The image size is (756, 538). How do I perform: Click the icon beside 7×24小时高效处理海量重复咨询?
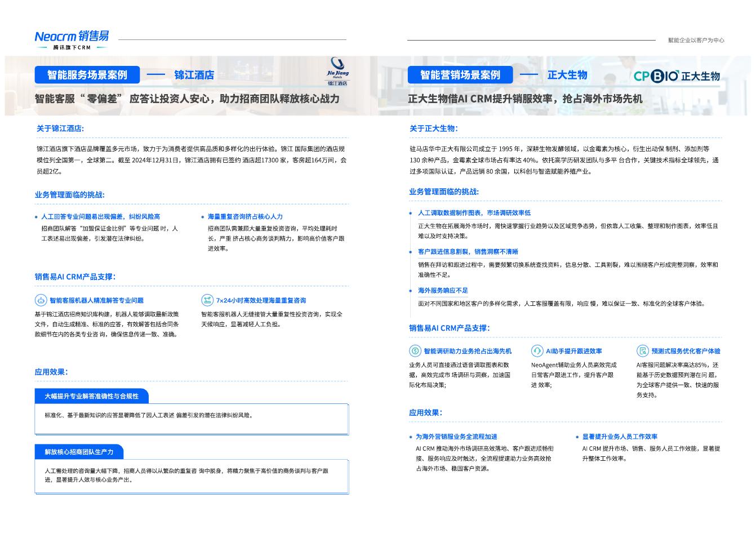207,300
